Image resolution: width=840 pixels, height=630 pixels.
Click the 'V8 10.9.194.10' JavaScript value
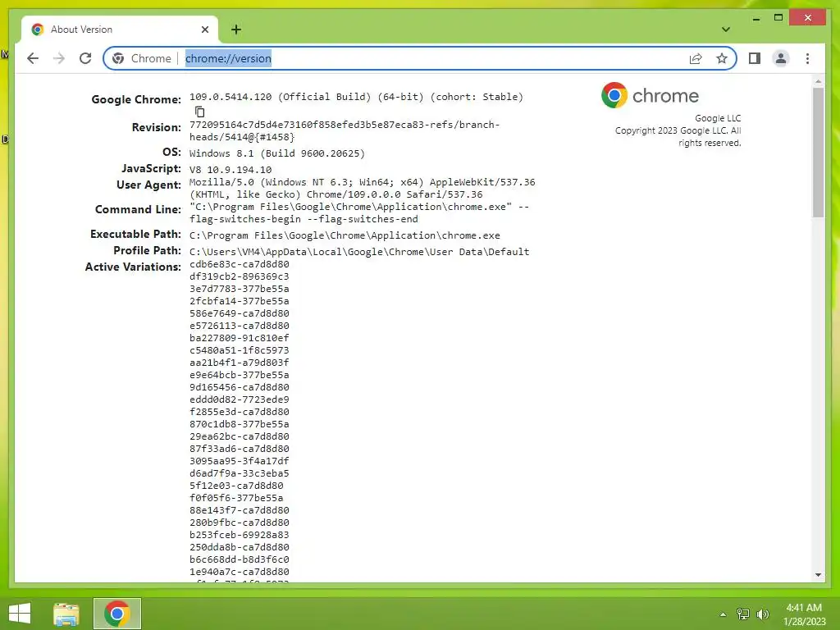tap(231, 170)
